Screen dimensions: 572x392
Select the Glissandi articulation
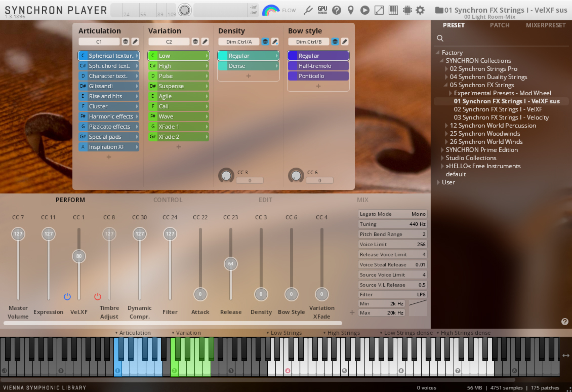coord(109,86)
